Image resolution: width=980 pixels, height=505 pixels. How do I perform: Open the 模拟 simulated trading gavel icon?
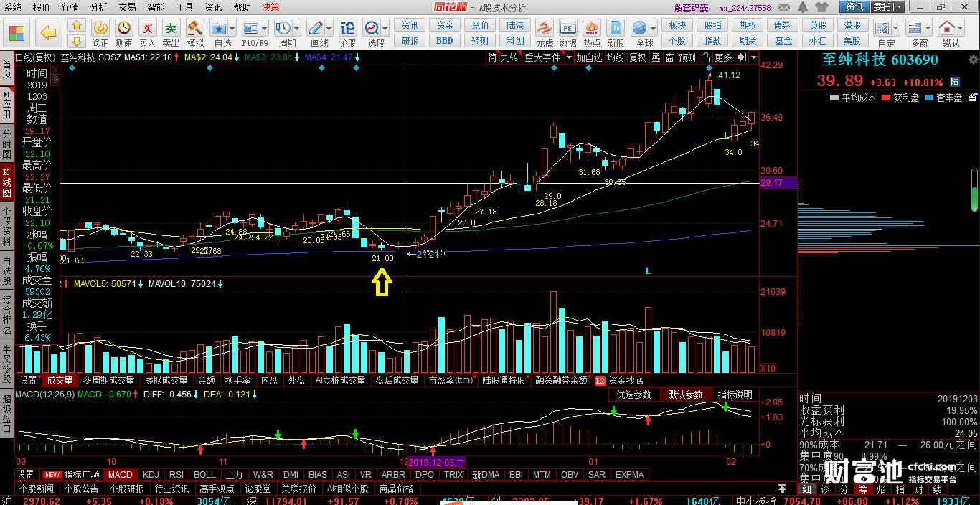tap(195, 28)
